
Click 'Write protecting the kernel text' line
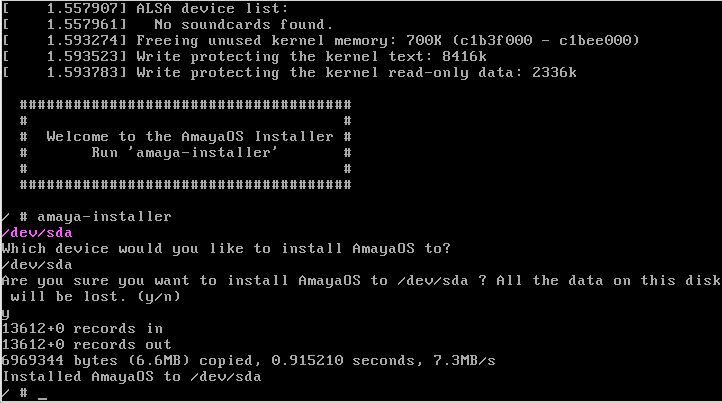click(311, 57)
